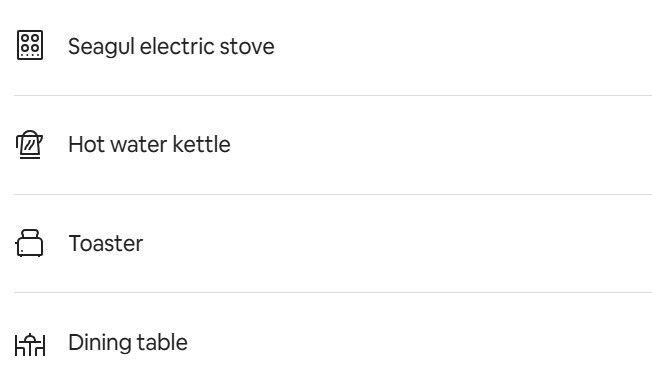Click the word 'Dining'
The height and width of the screenshot is (388, 652).
click(100, 343)
